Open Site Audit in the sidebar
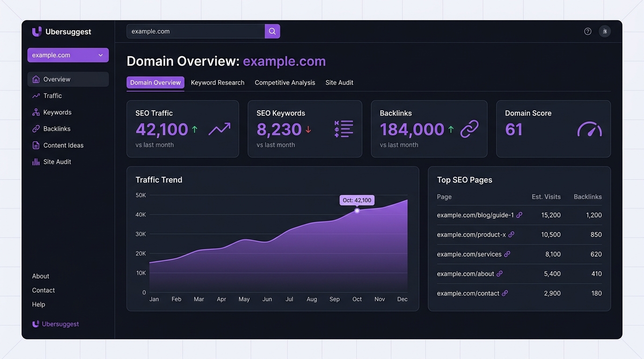This screenshot has height=359, width=644. pyautogui.click(x=68, y=162)
